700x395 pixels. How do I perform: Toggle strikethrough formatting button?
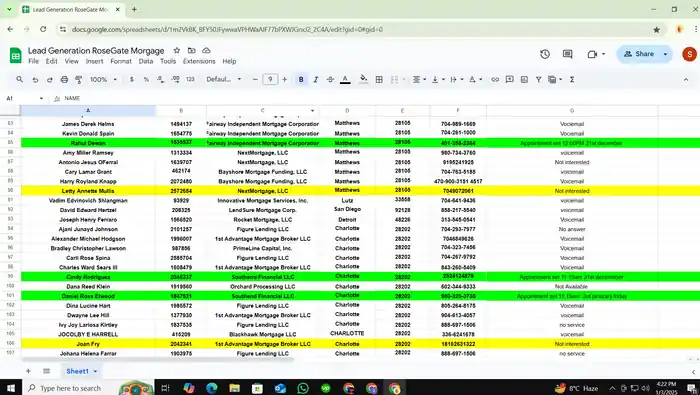[330, 79]
